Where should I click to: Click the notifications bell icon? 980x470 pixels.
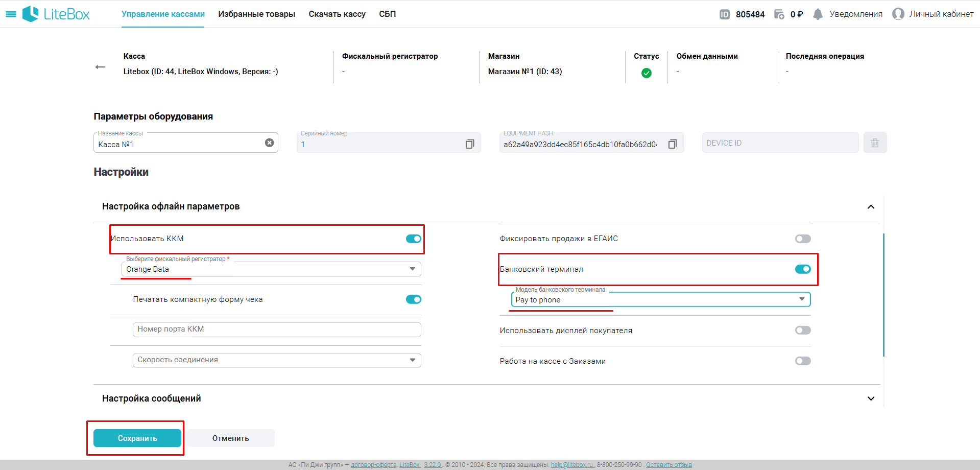pos(818,14)
